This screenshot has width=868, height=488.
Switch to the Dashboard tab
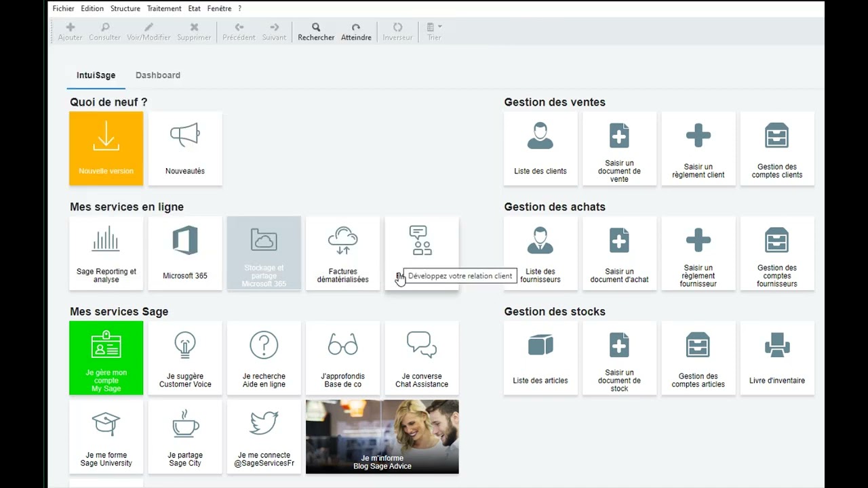(158, 75)
